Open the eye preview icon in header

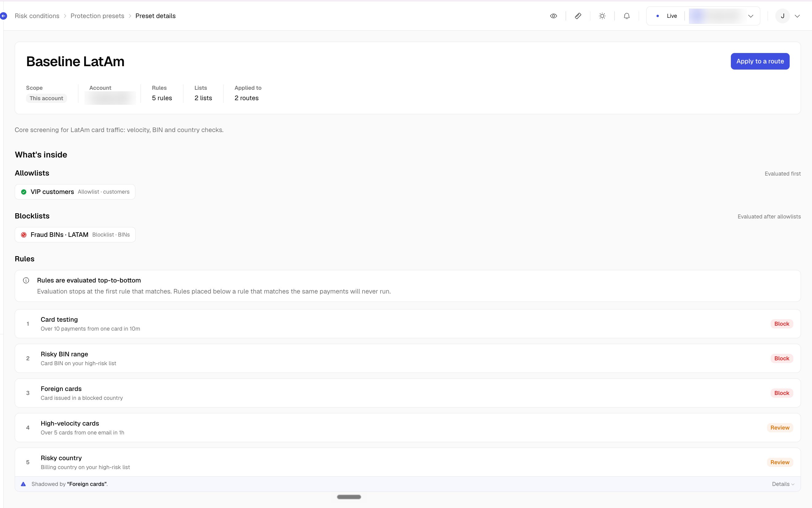pyautogui.click(x=554, y=16)
